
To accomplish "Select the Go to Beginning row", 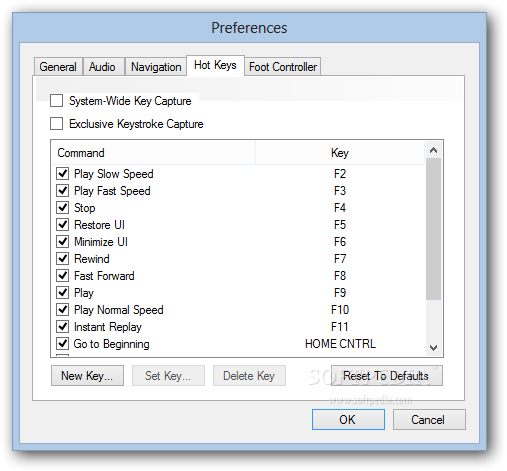I will coord(239,344).
